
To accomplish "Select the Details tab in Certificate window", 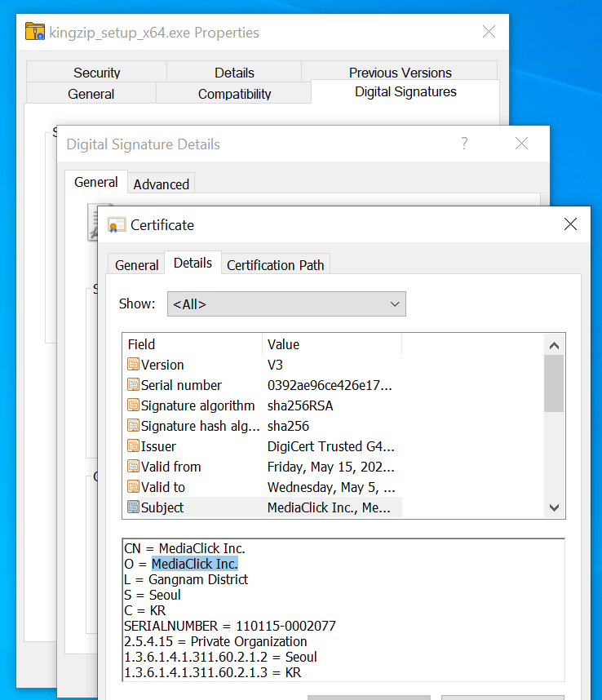I will [x=193, y=263].
